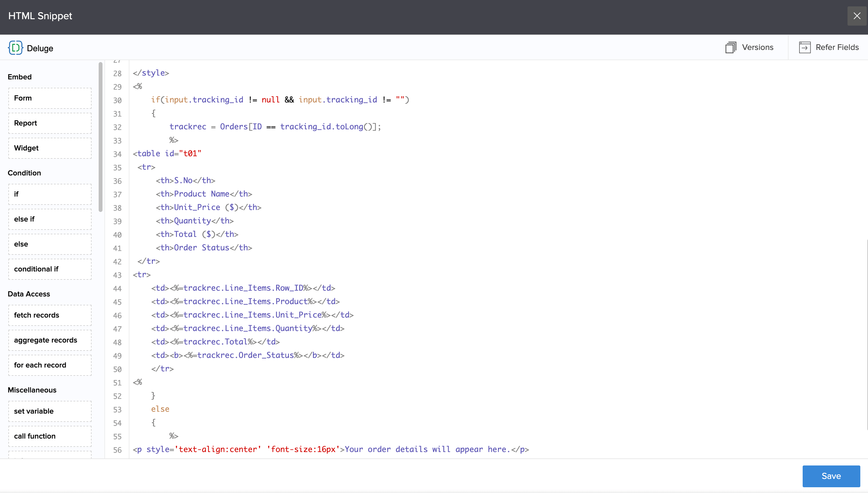Open the Versions panel via its icon

click(731, 47)
